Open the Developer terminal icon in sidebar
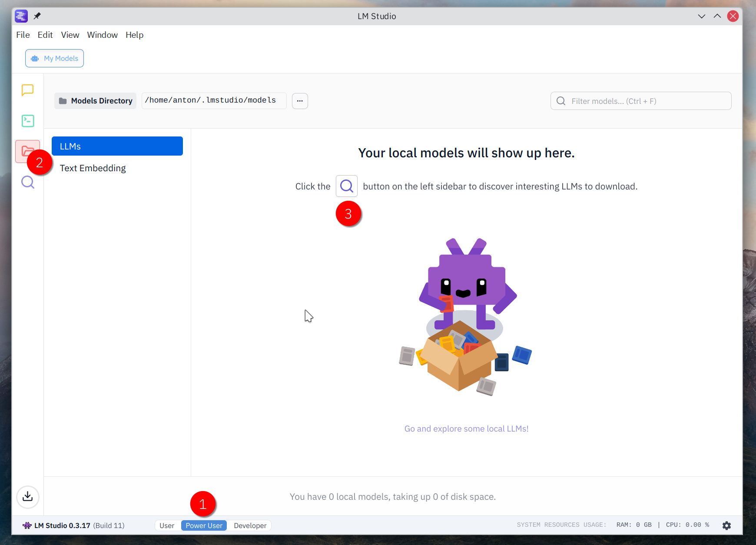 click(x=28, y=121)
